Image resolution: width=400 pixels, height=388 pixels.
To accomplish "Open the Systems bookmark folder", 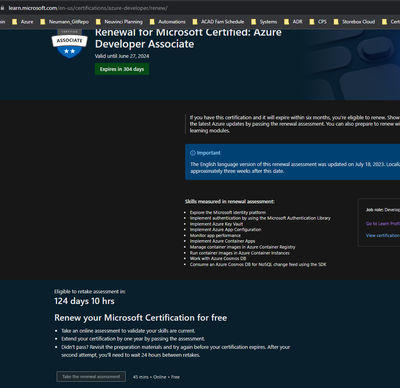I will pos(264,22).
